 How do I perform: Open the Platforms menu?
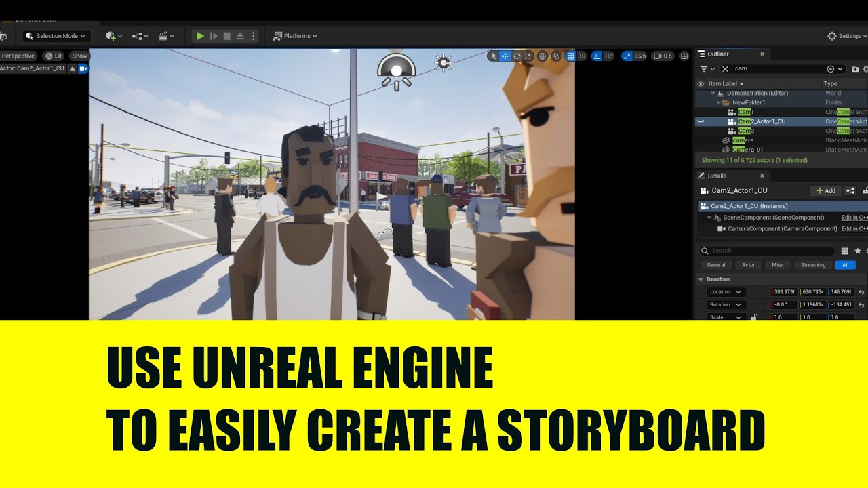coord(295,36)
